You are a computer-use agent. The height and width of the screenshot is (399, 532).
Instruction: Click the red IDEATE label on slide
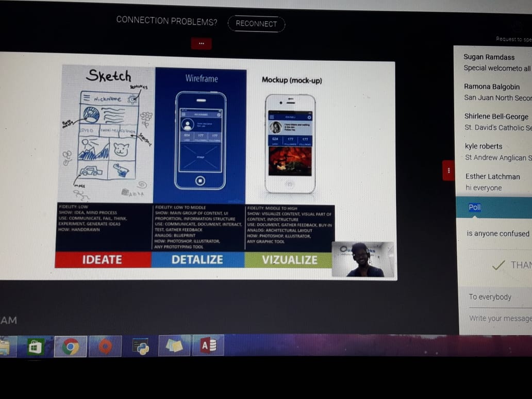coord(103,259)
